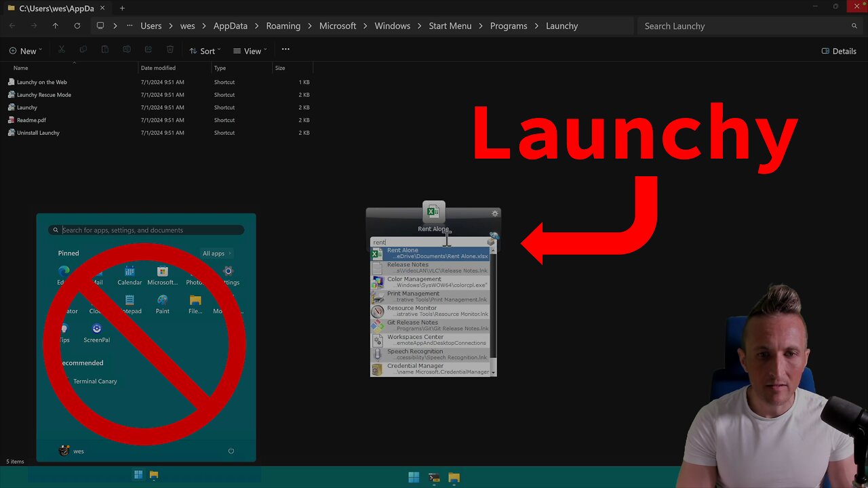Click Users in the address breadcrumb

(151, 26)
